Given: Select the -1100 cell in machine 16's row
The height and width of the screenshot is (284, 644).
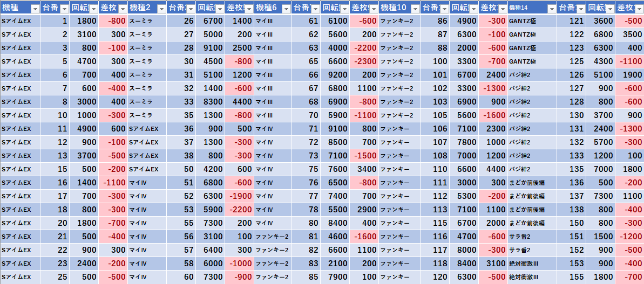Looking at the screenshot, I should click(x=113, y=183).
